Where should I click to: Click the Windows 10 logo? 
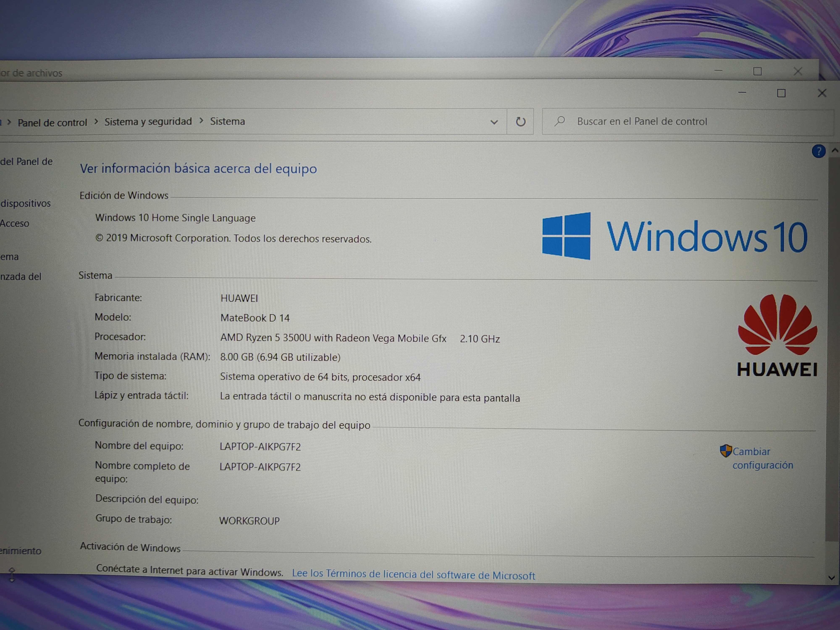pyautogui.click(x=674, y=236)
